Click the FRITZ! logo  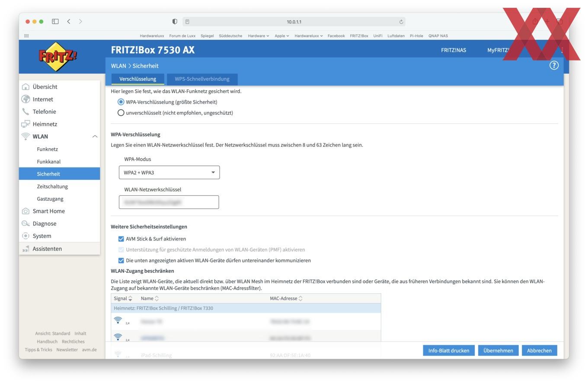pos(58,57)
